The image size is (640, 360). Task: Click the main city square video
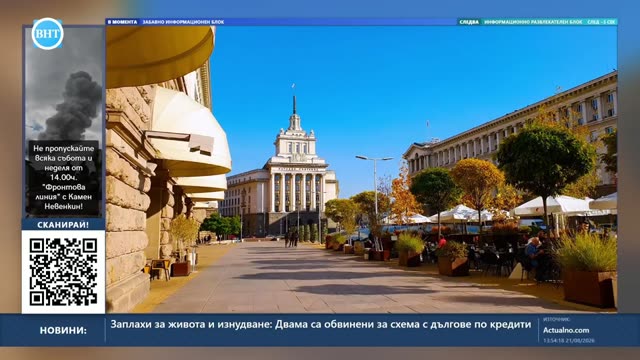(362, 169)
